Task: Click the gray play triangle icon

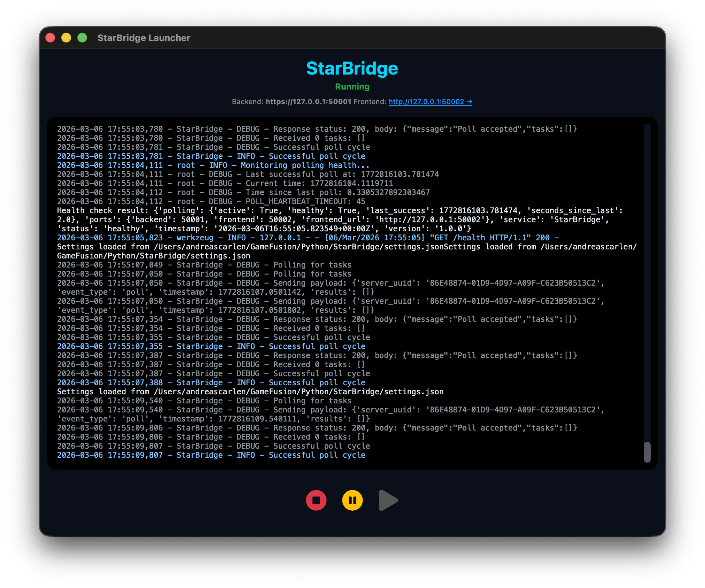Action: (x=388, y=501)
